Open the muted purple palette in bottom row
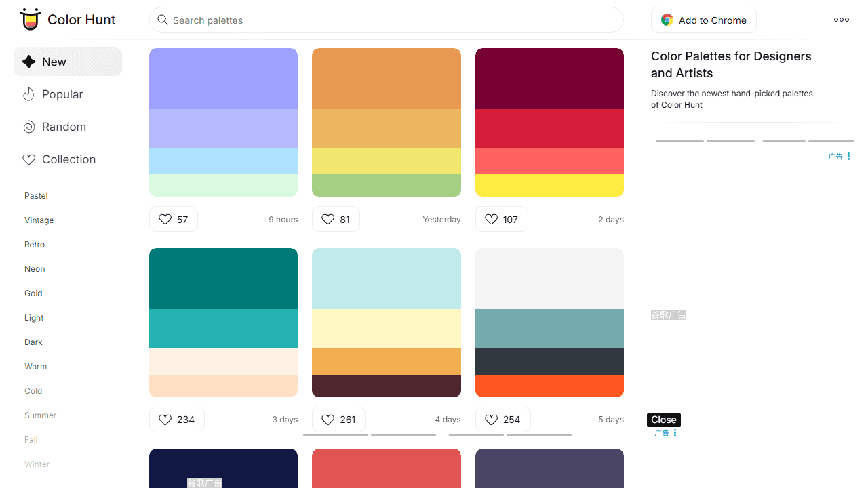Viewport: 868px width, 488px height. click(549, 468)
